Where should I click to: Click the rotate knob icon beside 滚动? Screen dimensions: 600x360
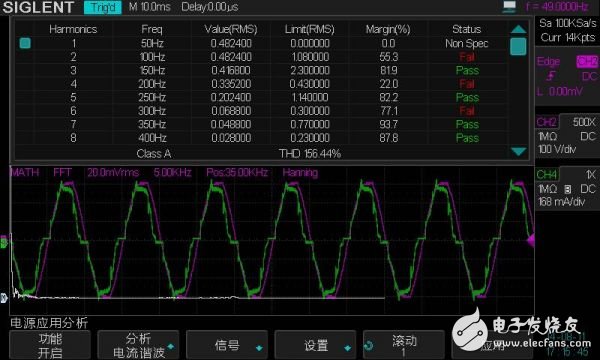coord(368,346)
